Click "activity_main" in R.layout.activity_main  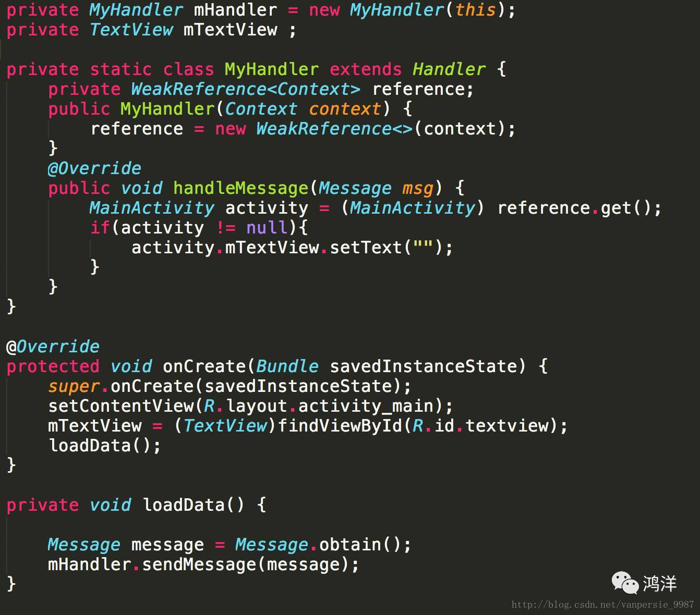(x=366, y=406)
